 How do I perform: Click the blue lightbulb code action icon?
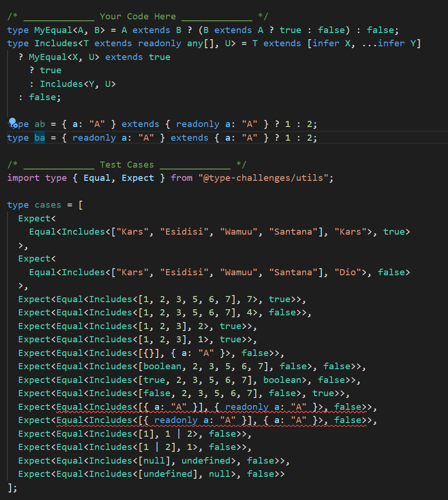[x=13, y=122]
